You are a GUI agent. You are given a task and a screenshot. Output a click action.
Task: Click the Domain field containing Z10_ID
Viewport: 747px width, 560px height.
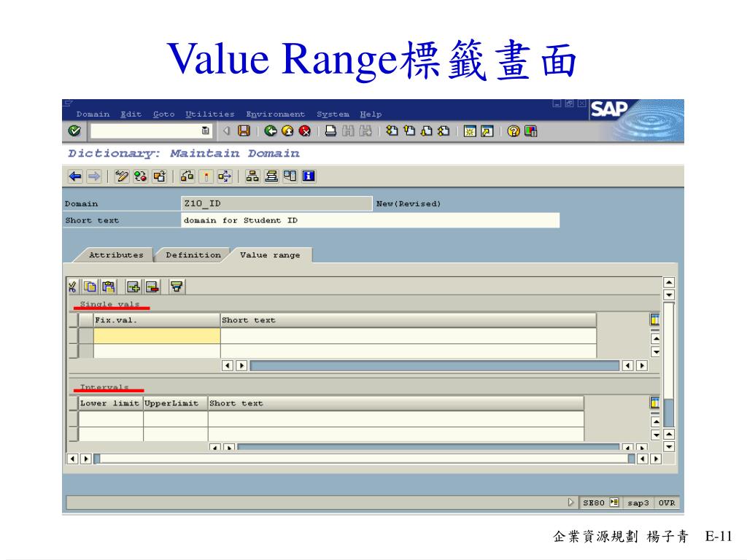point(276,203)
